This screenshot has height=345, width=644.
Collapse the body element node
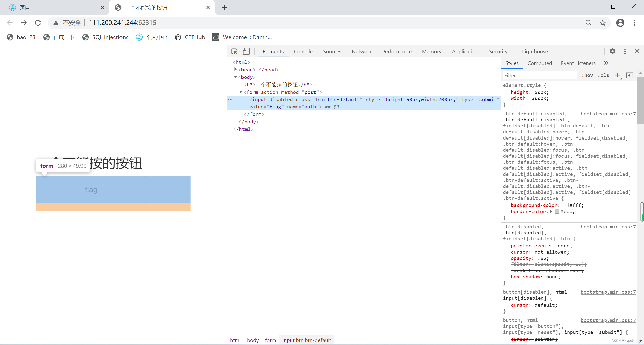[236, 77]
